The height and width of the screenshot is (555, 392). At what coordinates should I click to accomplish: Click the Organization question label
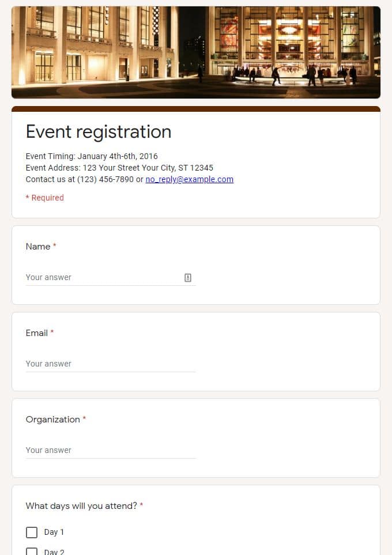53,420
